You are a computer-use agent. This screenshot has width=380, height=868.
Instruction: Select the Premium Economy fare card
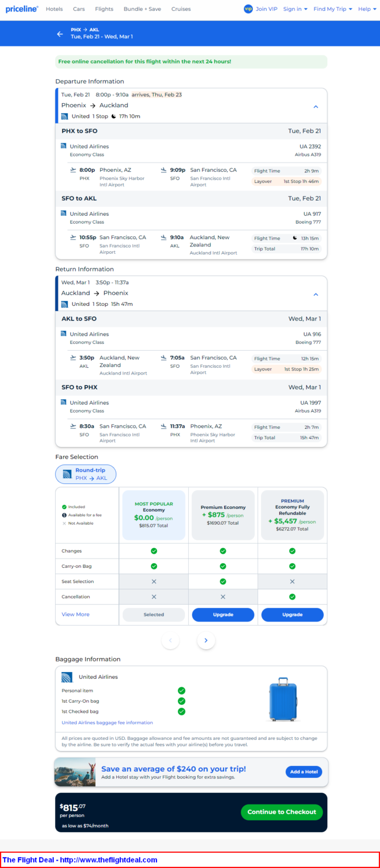click(223, 515)
